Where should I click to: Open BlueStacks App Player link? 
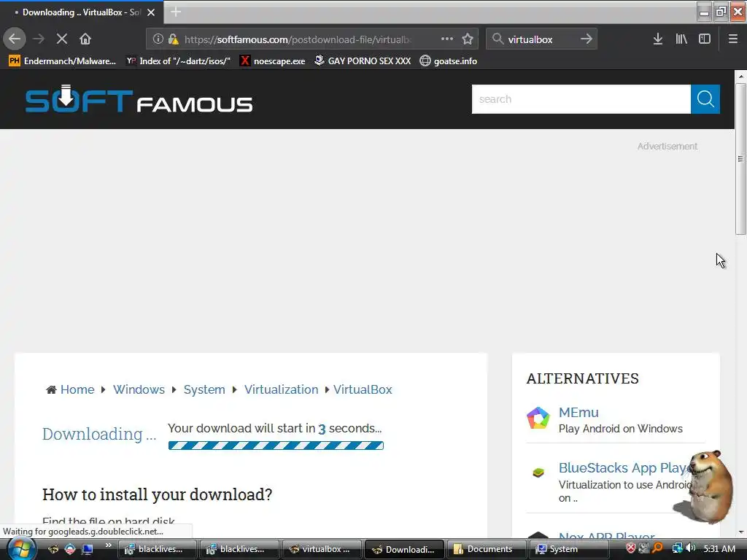[x=625, y=468]
